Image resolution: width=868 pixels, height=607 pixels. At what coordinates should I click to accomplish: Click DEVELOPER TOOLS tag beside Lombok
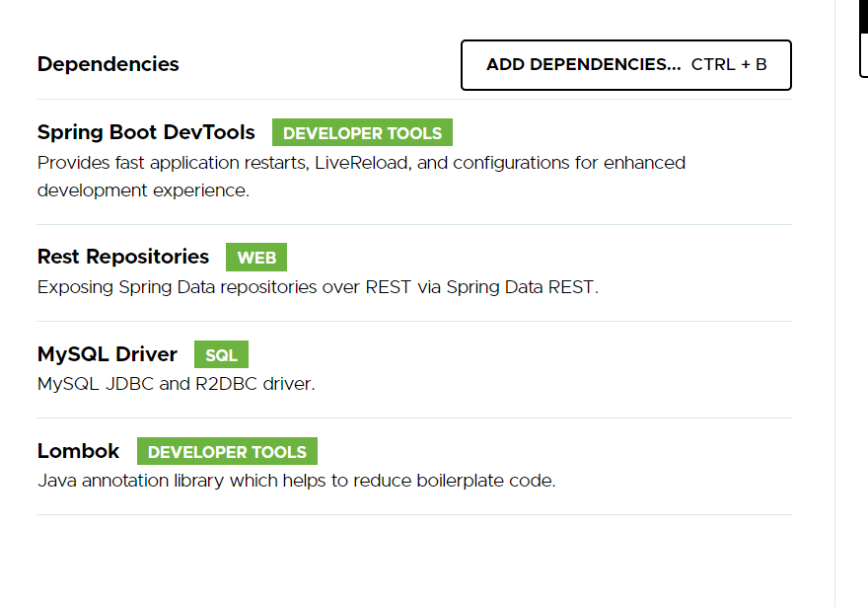tap(227, 452)
